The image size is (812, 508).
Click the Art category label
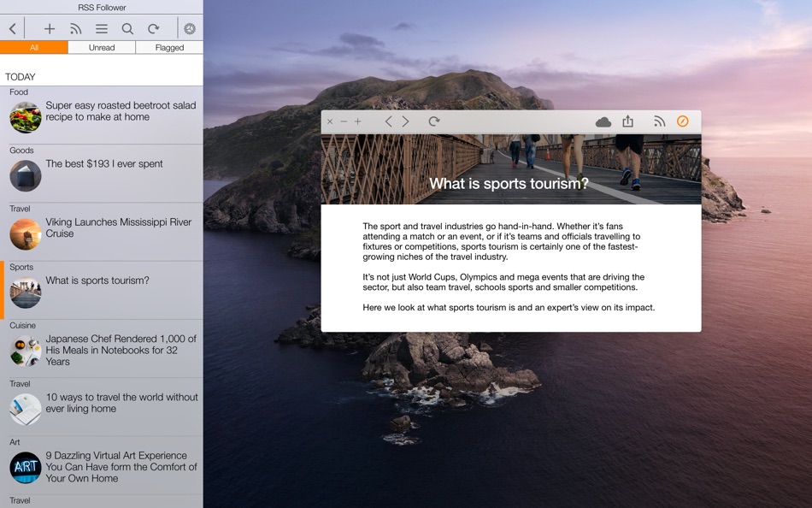point(15,442)
